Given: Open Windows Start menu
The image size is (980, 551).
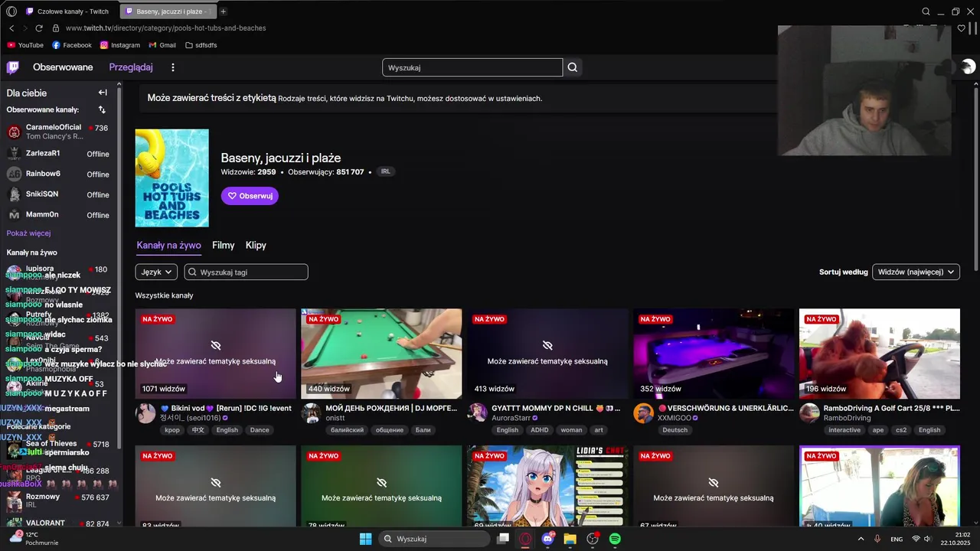Looking at the screenshot, I should [x=366, y=539].
